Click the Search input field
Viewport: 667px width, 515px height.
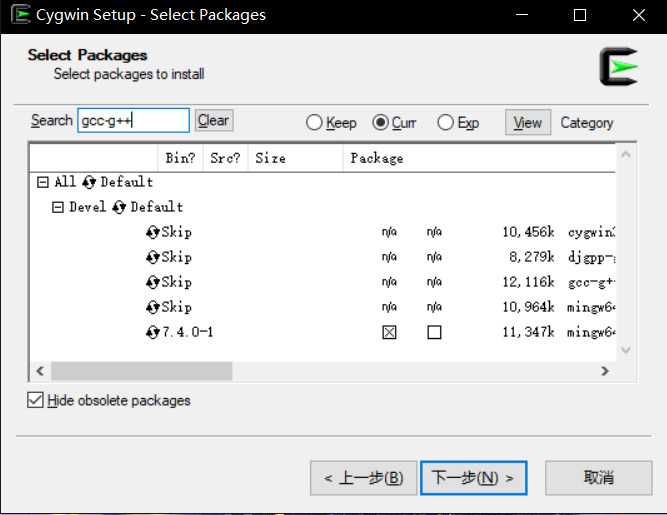[134, 120]
